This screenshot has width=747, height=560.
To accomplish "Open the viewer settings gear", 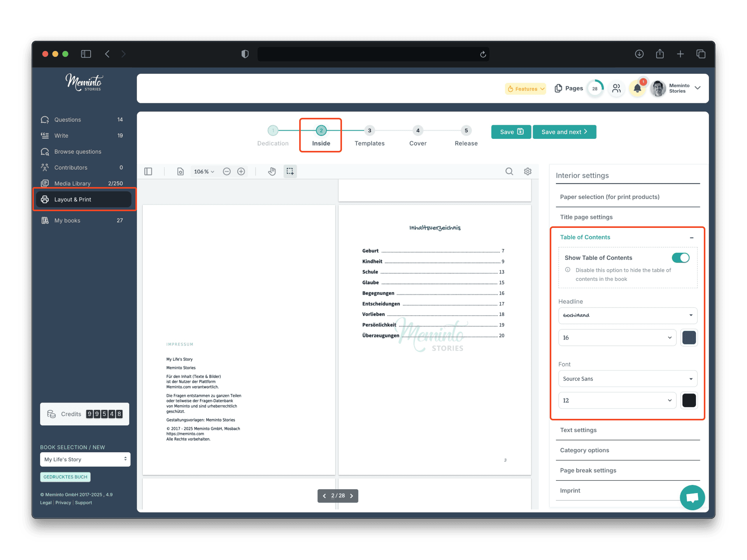I will pyautogui.click(x=528, y=171).
